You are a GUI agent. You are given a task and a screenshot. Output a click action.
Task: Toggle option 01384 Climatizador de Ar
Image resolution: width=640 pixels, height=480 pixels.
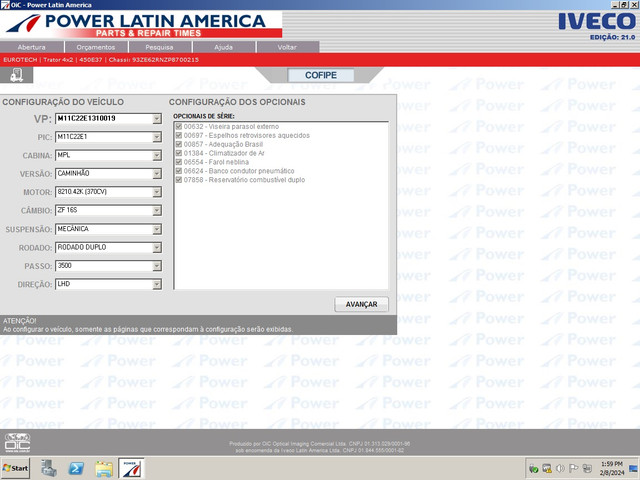pos(178,153)
